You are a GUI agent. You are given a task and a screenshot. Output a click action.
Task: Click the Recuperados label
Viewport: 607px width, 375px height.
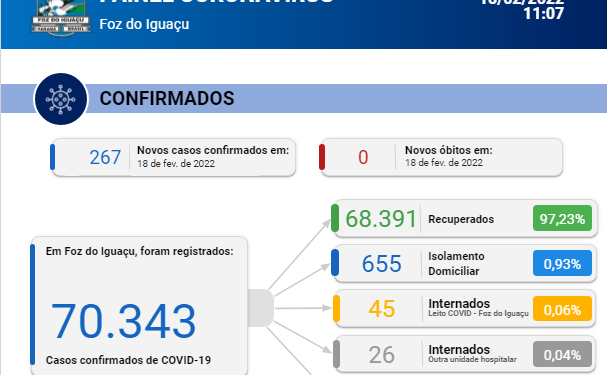[461, 219]
